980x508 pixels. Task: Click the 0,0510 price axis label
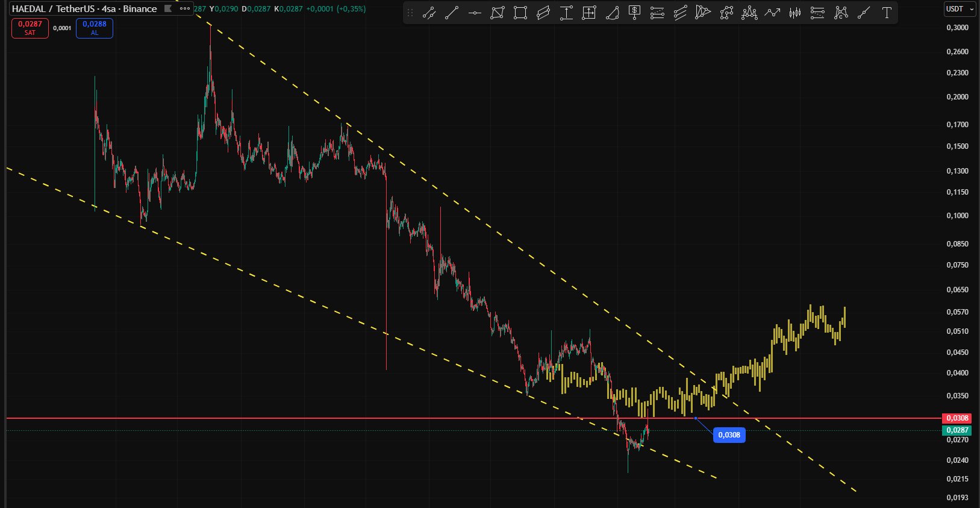click(x=958, y=331)
